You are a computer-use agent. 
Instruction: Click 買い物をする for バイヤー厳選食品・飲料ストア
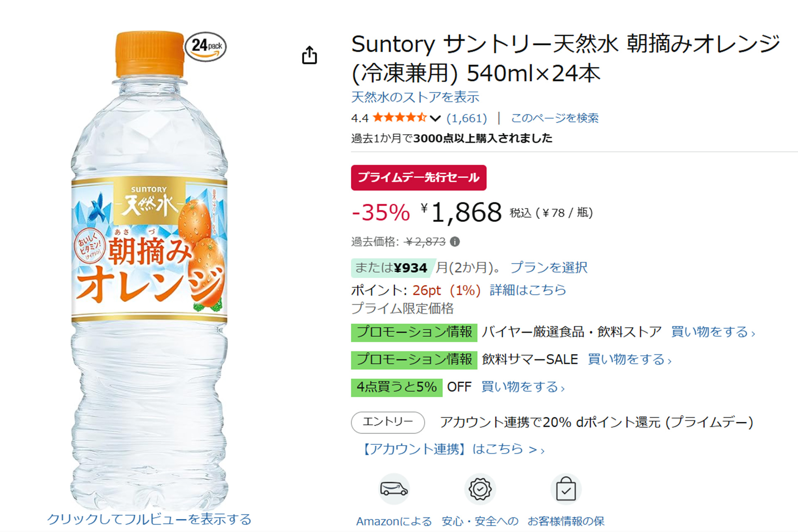(x=712, y=332)
